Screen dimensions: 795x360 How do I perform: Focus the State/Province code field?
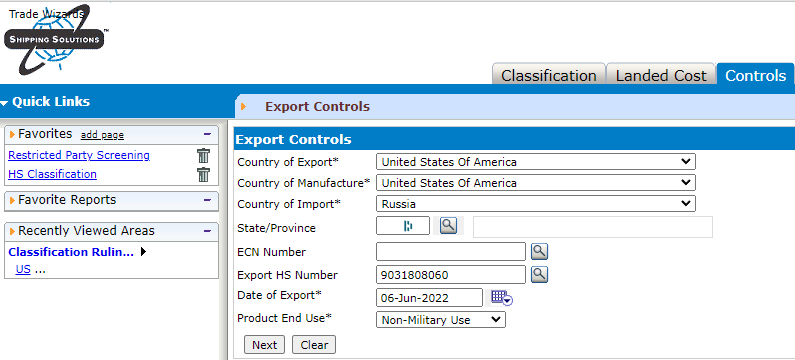click(x=403, y=226)
